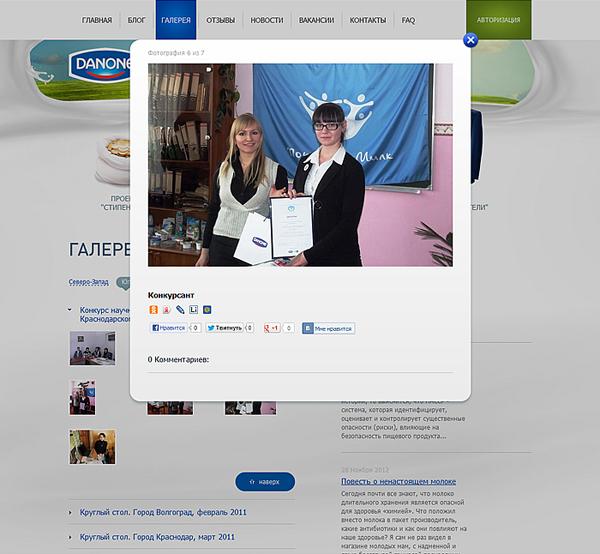Go to the 'Новости' navigation tab
The width and height of the screenshot is (600, 554).
[266, 20]
